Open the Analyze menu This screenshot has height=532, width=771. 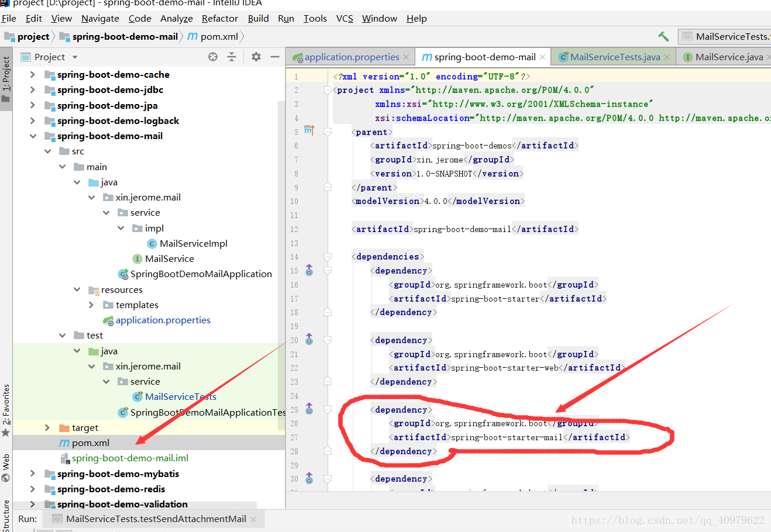pyautogui.click(x=177, y=19)
